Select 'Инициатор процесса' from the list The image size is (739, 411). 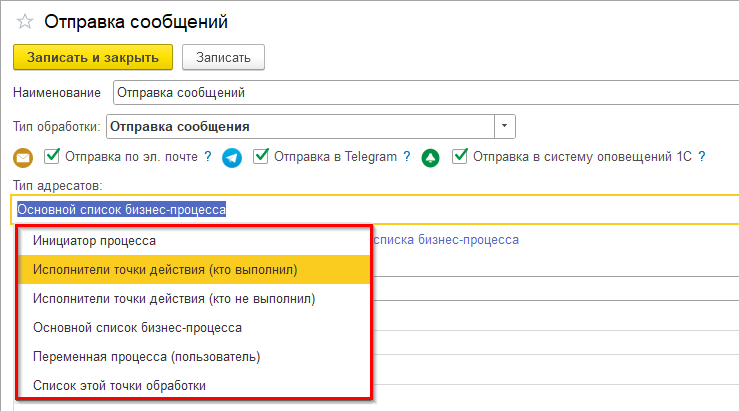[x=109, y=241]
